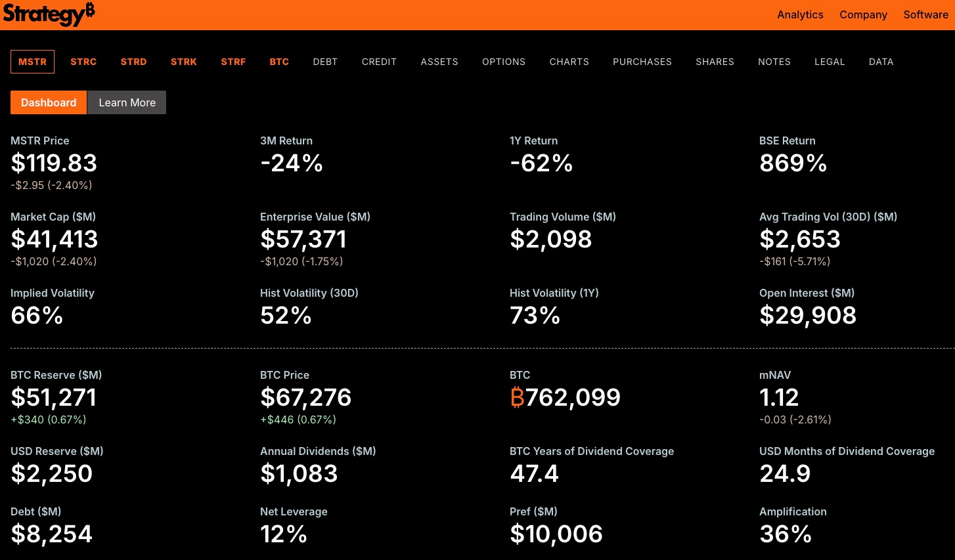This screenshot has width=955, height=560.
Task: Switch to the STRD tab
Action: pos(133,62)
